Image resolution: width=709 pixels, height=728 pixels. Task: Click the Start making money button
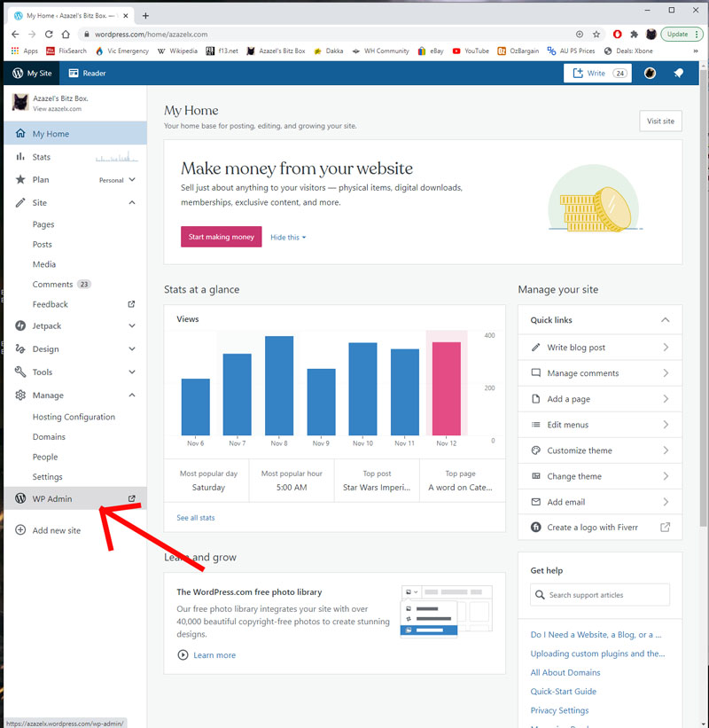(221, 237)
